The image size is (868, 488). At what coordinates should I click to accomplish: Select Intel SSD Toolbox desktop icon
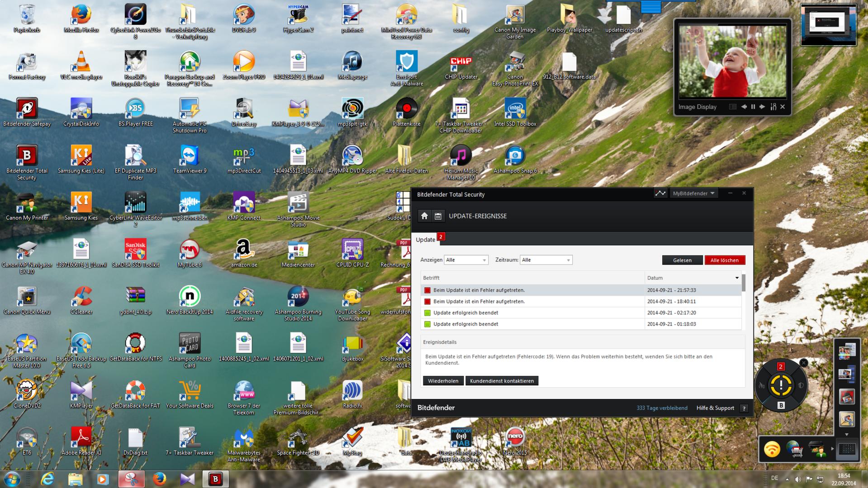tap(515, 113)
